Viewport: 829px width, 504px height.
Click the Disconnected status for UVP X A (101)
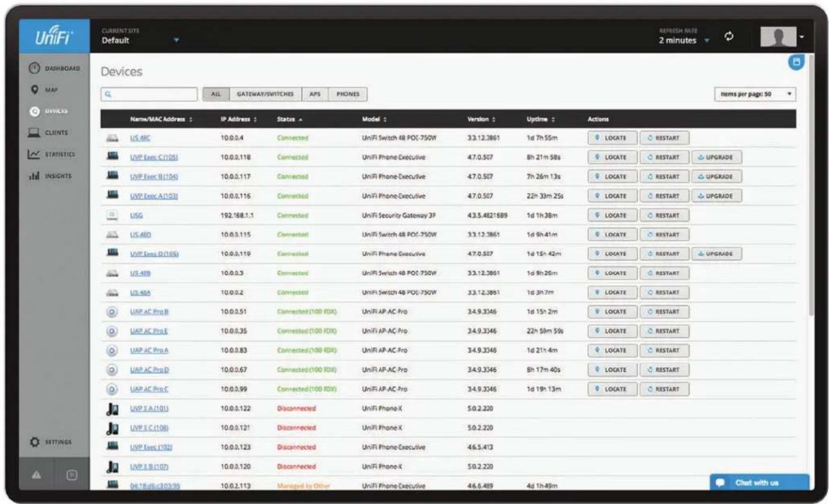coord(296,409)
